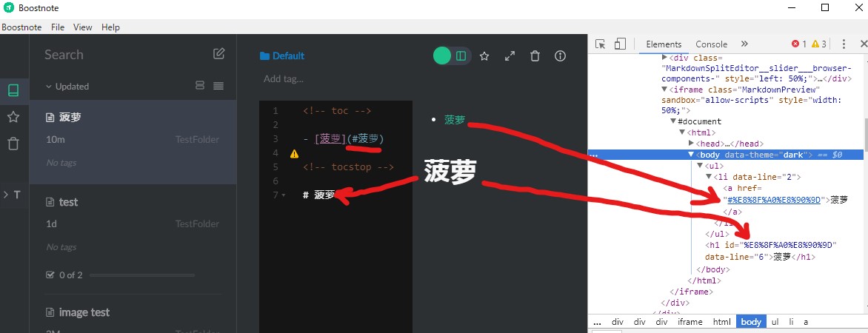
Task: Expand the head element node
Action: (691, 144)
